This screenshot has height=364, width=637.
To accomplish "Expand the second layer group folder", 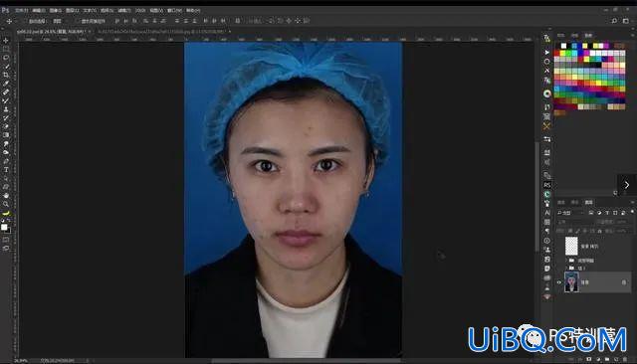I will 566,268.
